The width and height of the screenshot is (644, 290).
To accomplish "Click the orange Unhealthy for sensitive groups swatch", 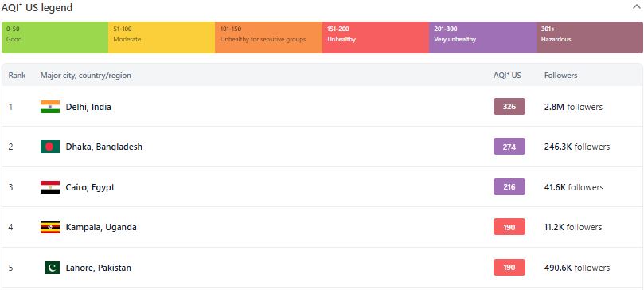I will point(268,37).
